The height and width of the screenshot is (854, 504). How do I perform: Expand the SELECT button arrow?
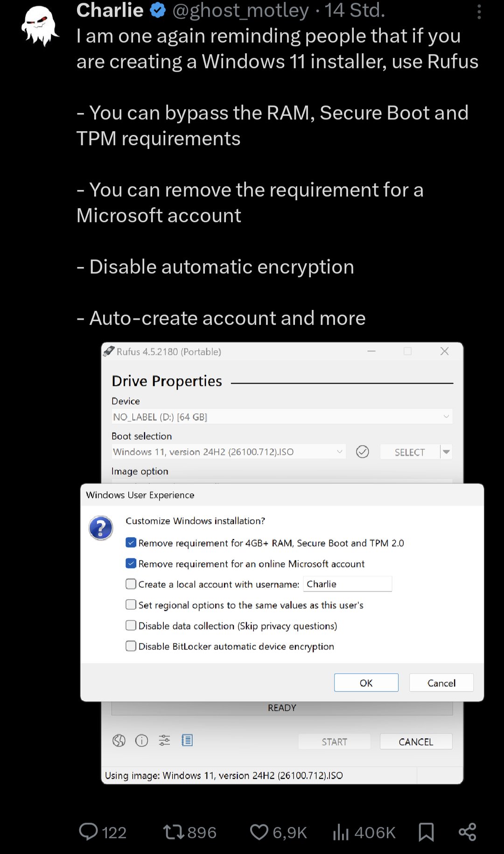pos(447,452)
